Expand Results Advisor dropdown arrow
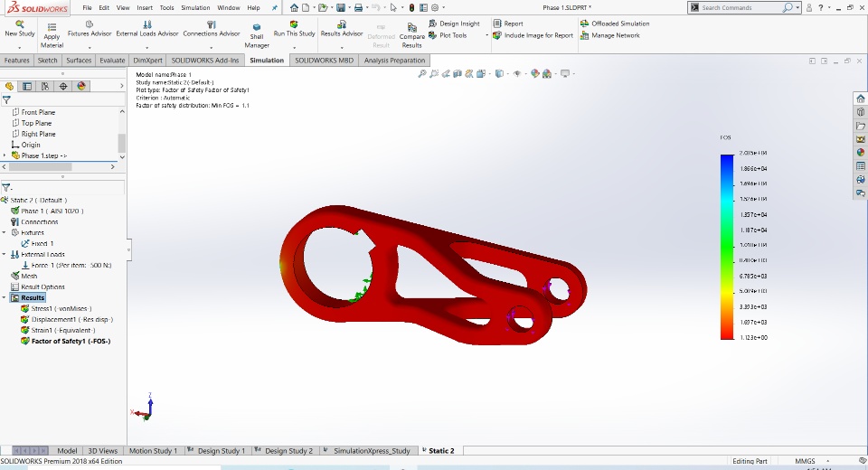Viewport: 868px width, 470px height. click(342, 47)
